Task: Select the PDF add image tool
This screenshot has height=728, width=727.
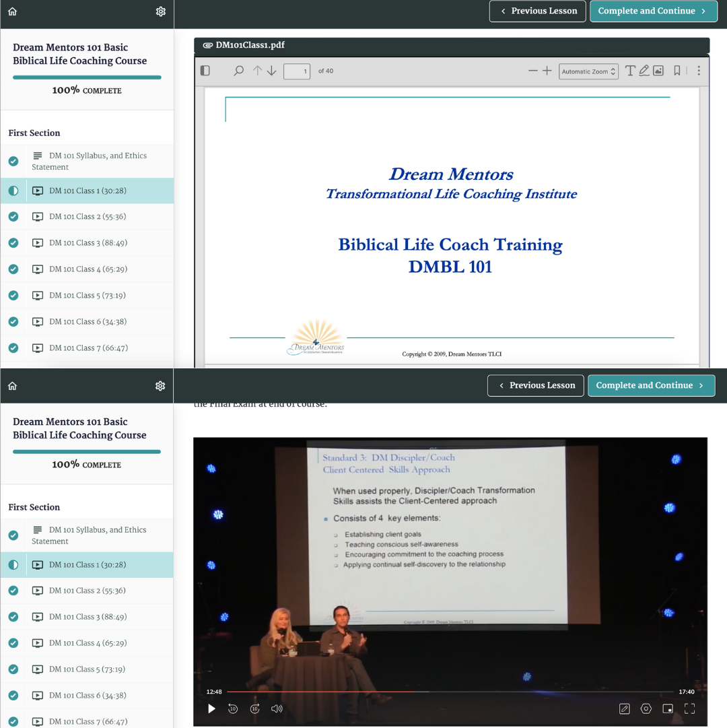Action: (658, 71)
